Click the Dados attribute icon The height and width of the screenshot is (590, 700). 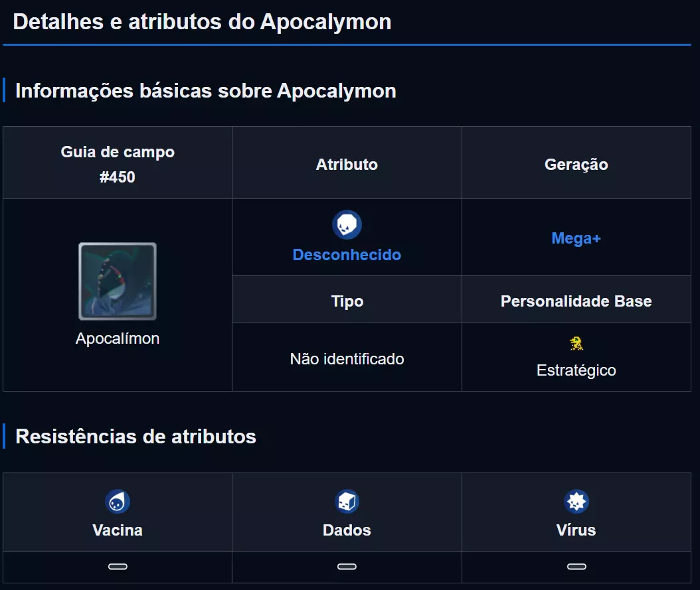coord(347,502)
